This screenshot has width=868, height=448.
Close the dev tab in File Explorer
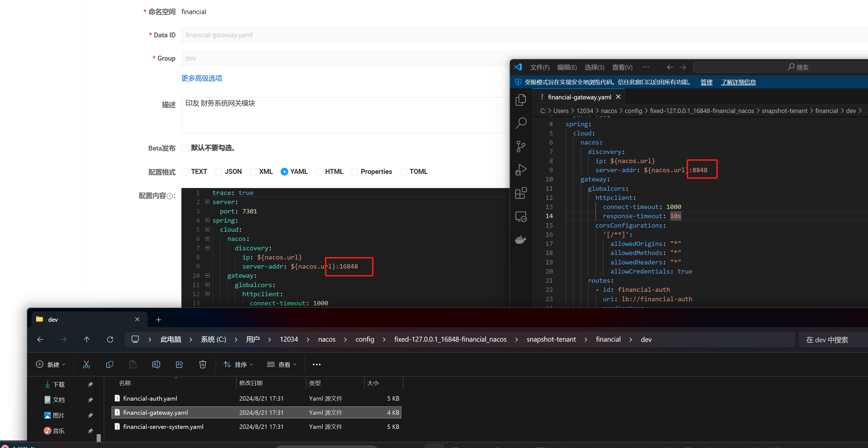137,319
